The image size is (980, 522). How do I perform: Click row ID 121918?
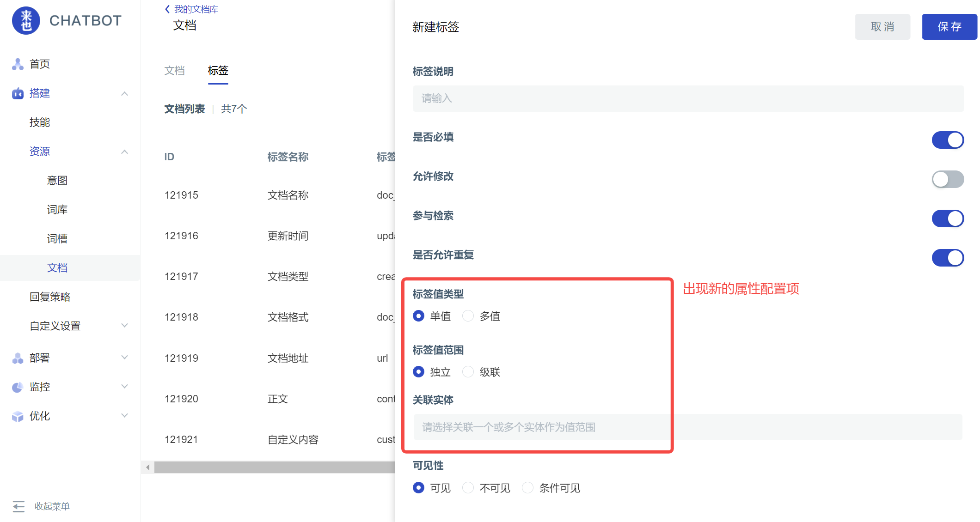[181, 317]
